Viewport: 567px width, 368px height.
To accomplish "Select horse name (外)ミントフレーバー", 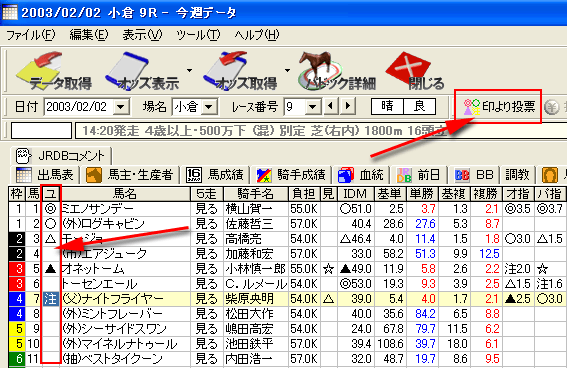I will (112, 314).
